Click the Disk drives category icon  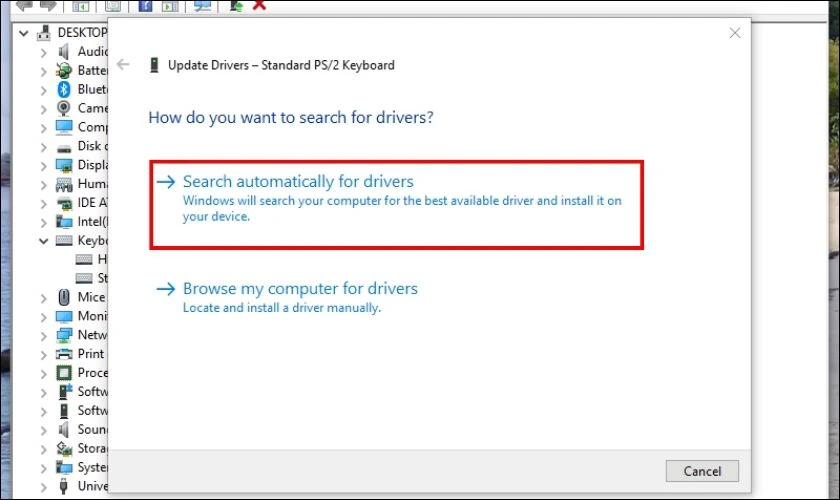click(x=64, y=147)
